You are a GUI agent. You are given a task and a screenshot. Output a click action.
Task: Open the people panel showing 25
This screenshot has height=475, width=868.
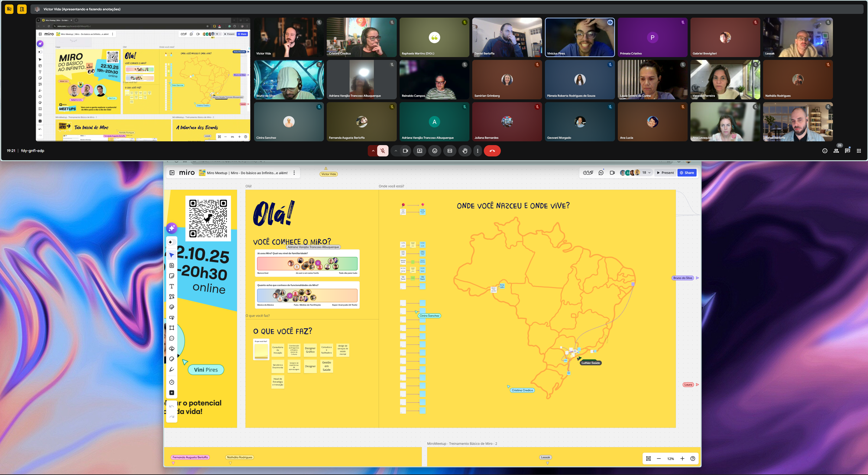tap(836, 150)
